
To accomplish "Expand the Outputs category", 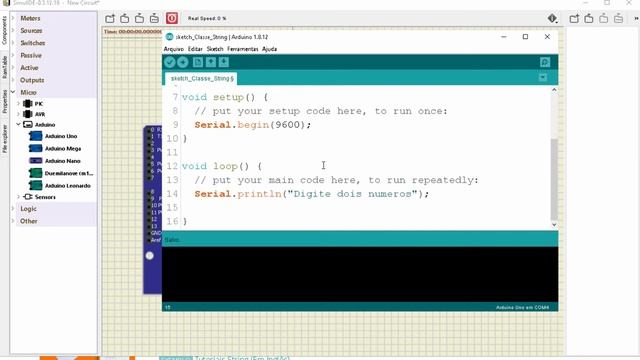I will (13, 80).
